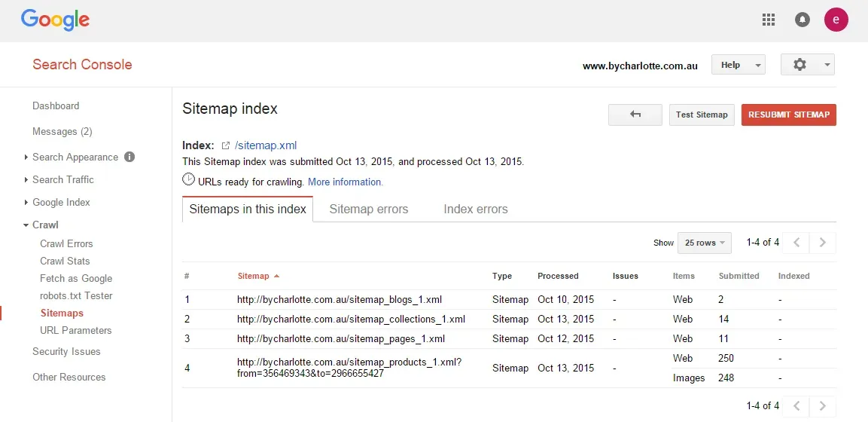The image size is (868, 422).
Task: Go to previous page using bottom arrow
Action: 796,406
